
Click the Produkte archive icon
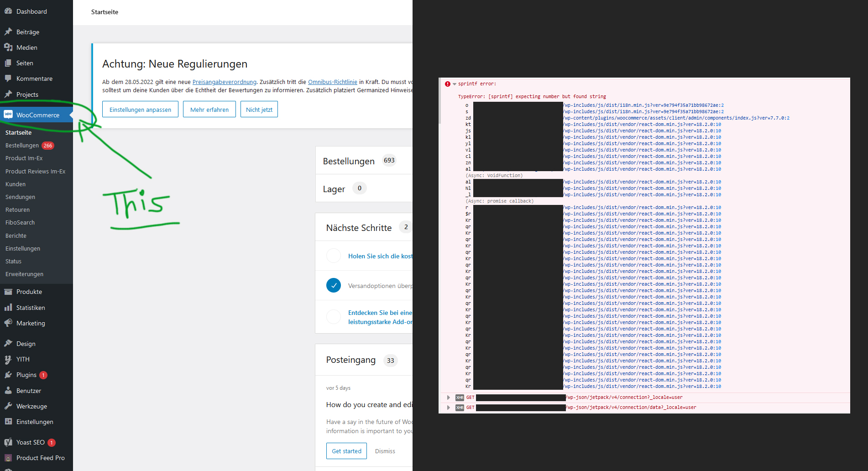[x=8, y=292]
